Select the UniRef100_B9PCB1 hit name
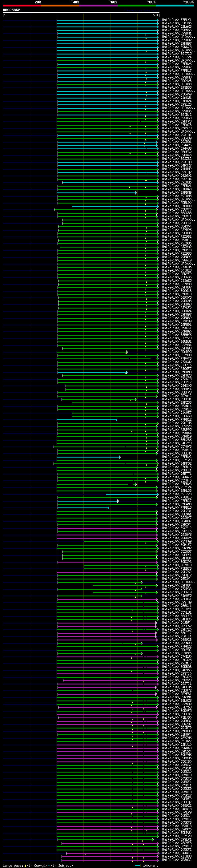The image size is (197, 868). [x=176, y=399]
